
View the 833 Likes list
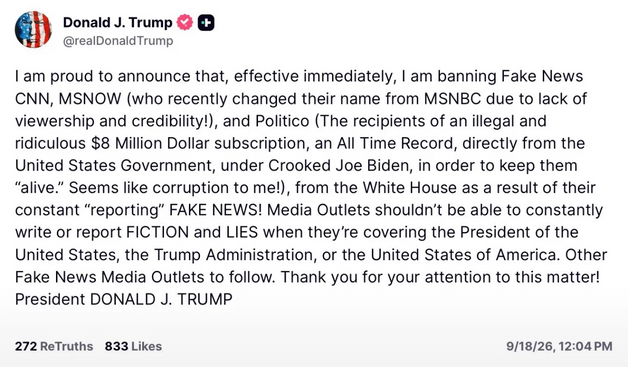[133, 346]
